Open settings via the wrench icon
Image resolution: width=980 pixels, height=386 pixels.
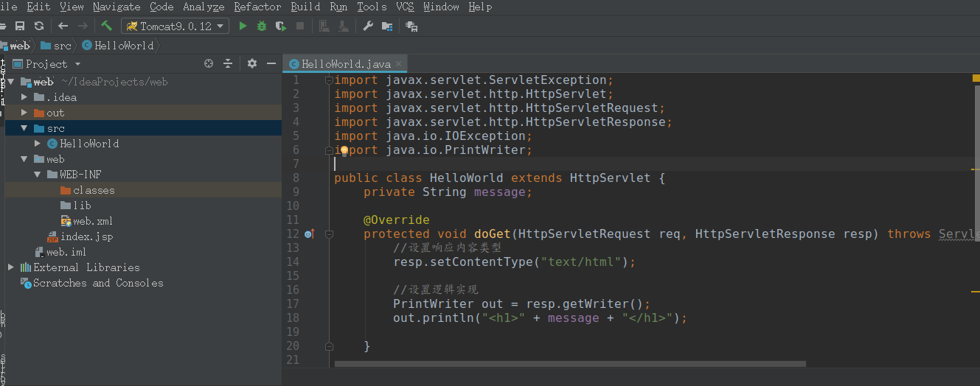point(368,26)
